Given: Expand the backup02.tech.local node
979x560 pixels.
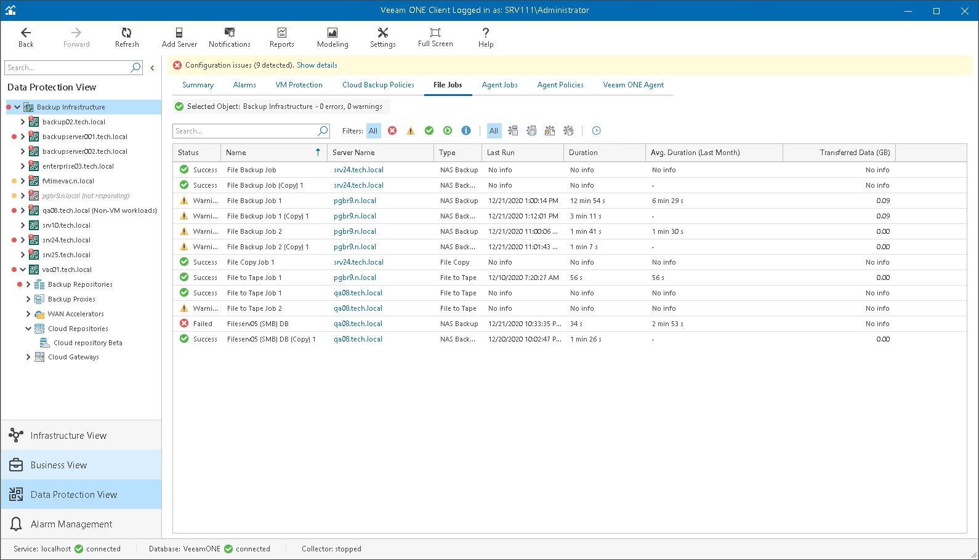Looking at the screenshot, I should tap(23, 122).
